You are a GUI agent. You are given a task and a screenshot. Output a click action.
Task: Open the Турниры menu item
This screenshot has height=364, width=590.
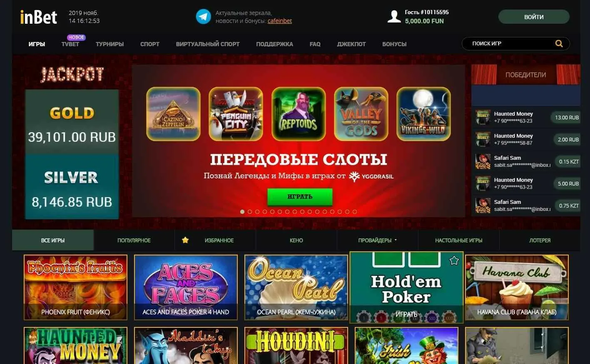(x=110, y=44)
